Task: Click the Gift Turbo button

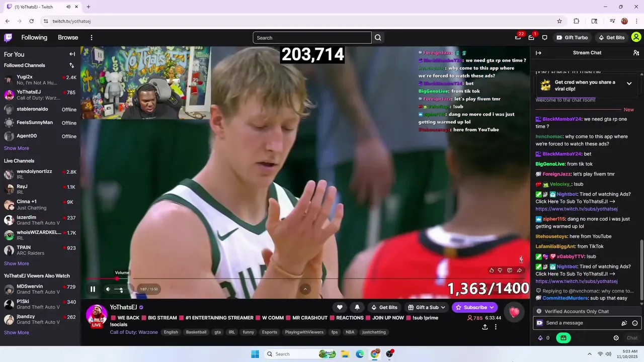Action: coord(572,38)
